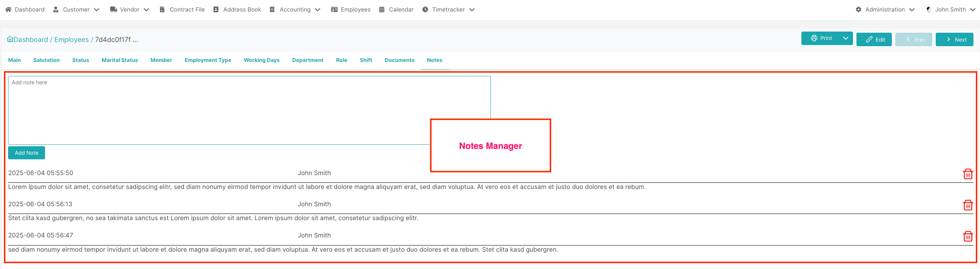Remove the 05:56:47 note via trash icon
The image size is (980, 269).
point(968,236)
